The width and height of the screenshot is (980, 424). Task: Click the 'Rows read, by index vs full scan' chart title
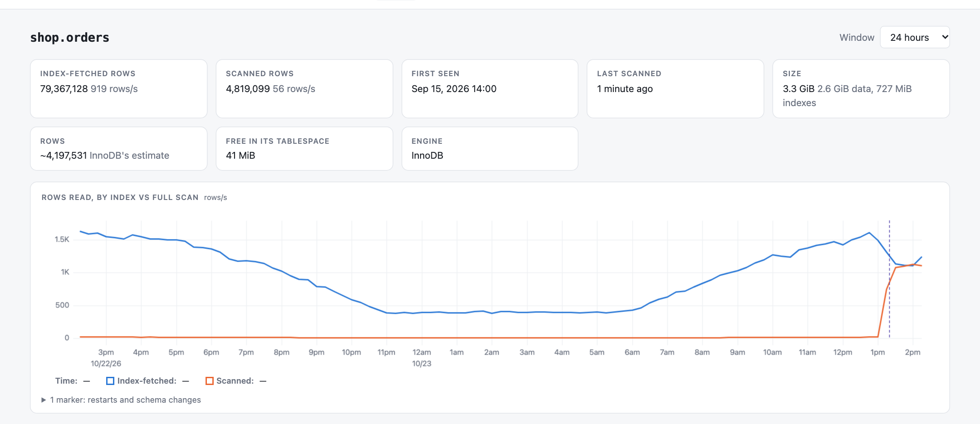click(120, 197)
